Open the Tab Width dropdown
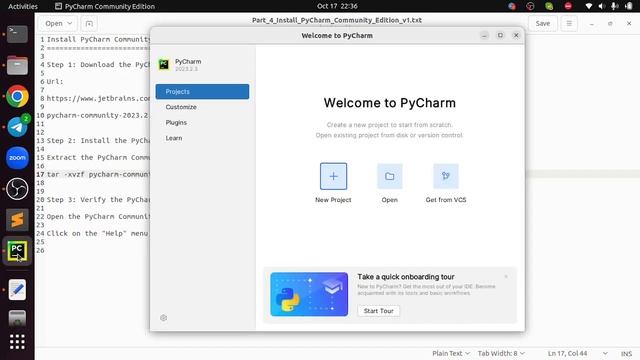Image resolution: width=640 pixels, height=360 pixels. click(501, 353)
